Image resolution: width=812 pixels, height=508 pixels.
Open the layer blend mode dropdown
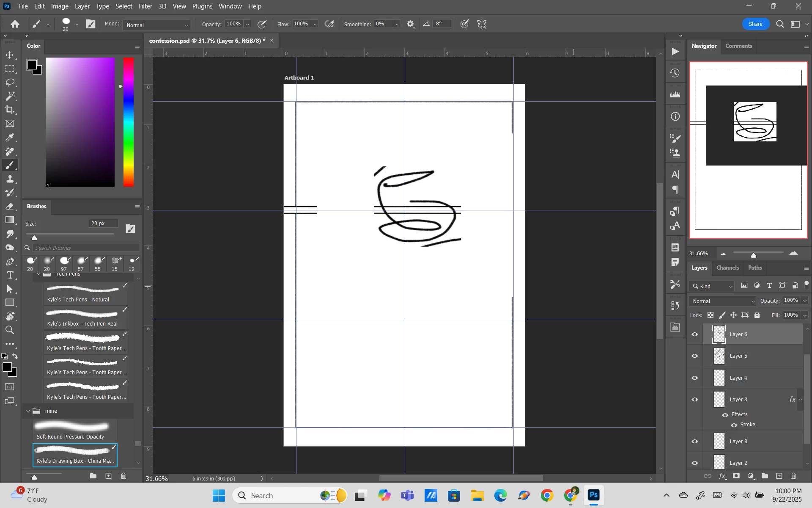pyautogui.click(x=722, y=301)
